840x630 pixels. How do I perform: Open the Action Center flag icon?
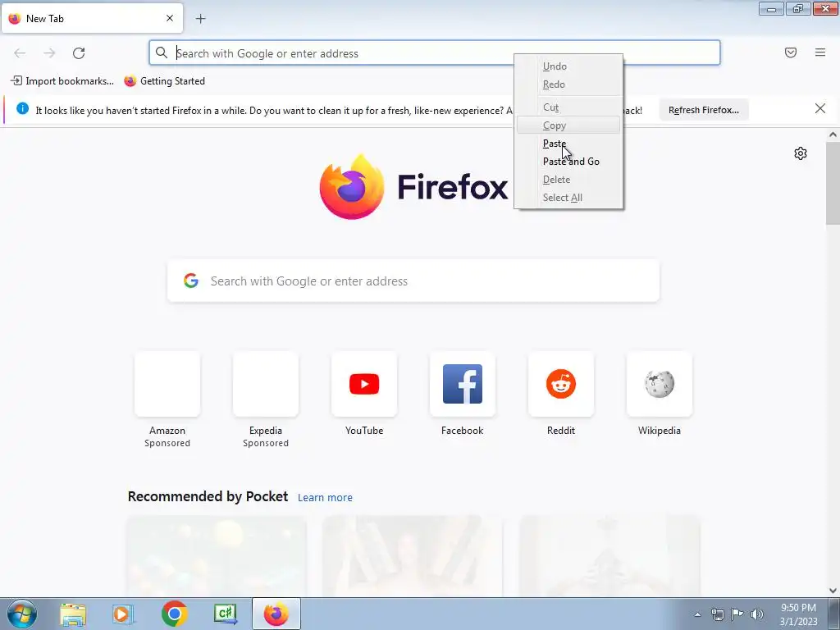[737, 614]
